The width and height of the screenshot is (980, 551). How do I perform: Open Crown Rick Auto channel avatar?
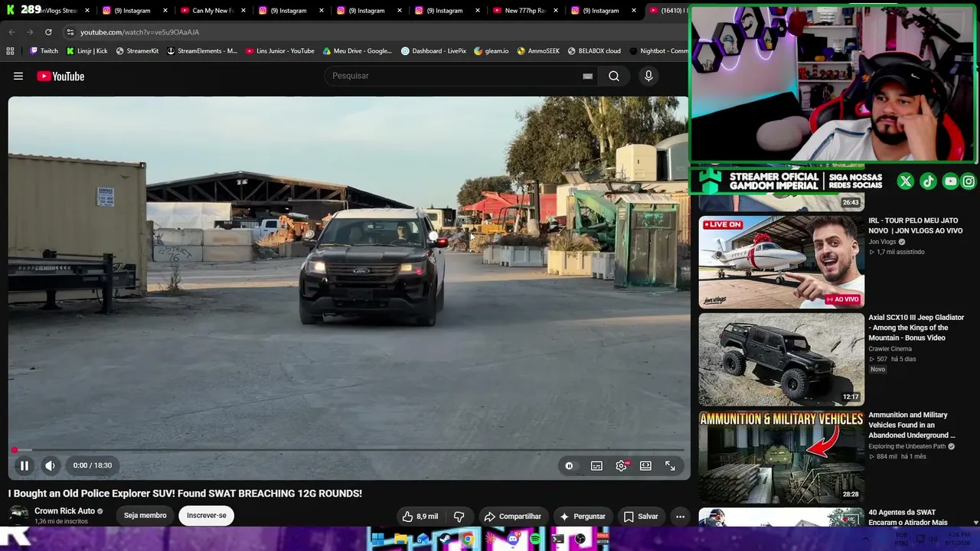click(18, 515)
